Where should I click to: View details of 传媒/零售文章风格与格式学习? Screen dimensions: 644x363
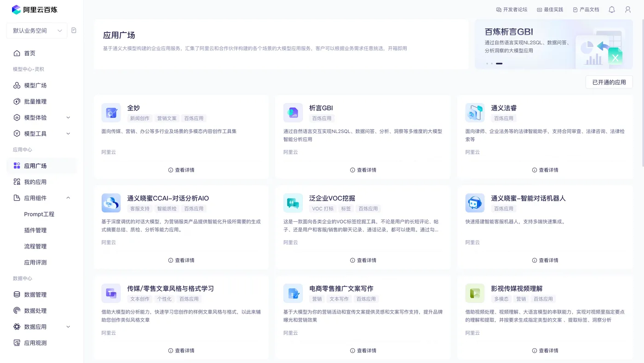181,351
